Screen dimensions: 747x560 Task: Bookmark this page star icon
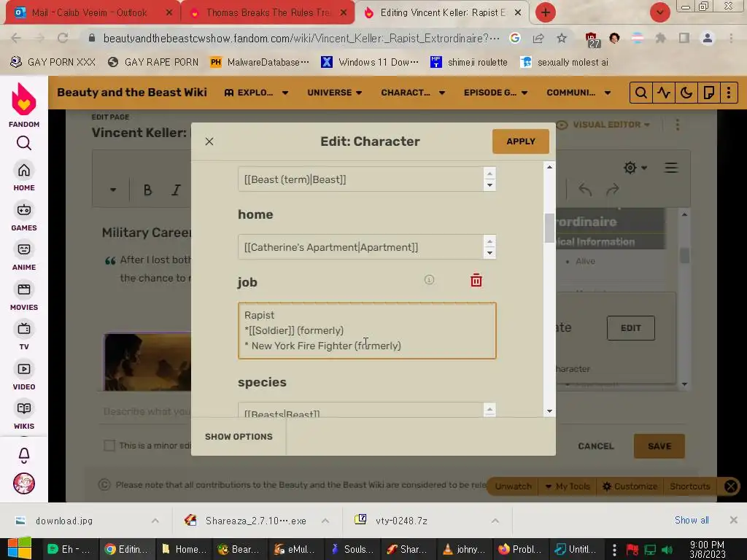(562, 38)
